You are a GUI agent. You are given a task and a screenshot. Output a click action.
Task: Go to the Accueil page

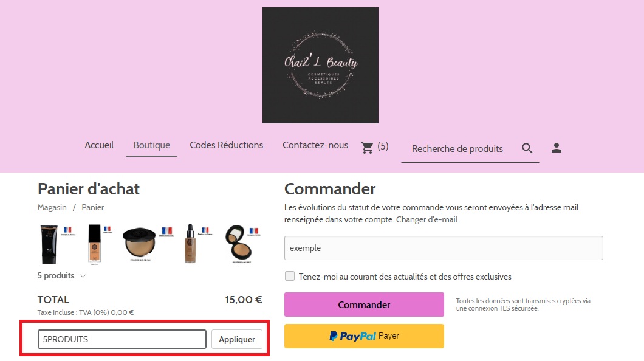coord(99,145)
